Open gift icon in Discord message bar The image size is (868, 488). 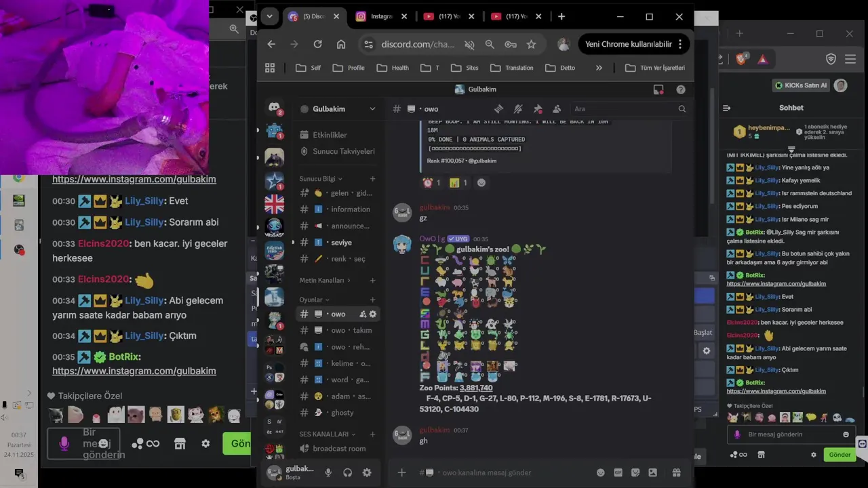tap(676, 472)
